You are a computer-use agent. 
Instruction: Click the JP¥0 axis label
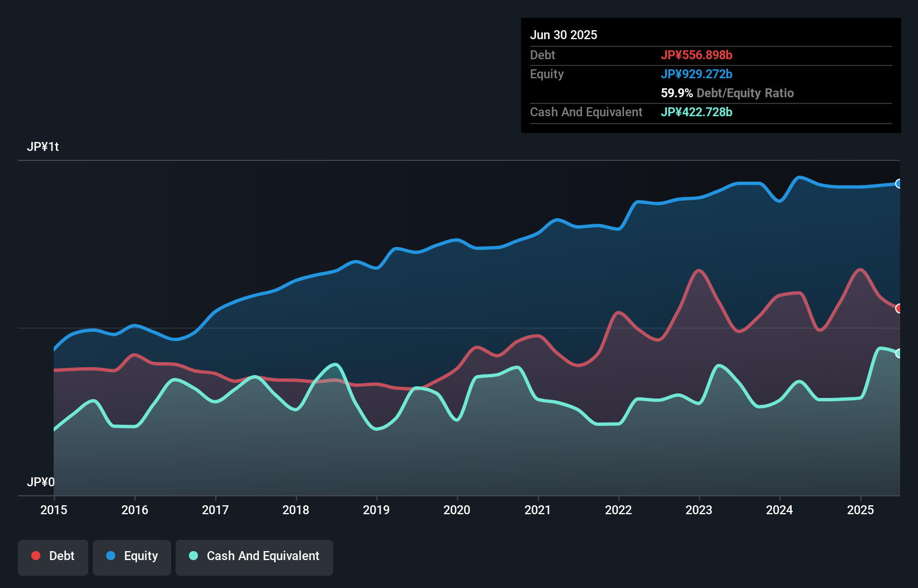tap(41, 481)
